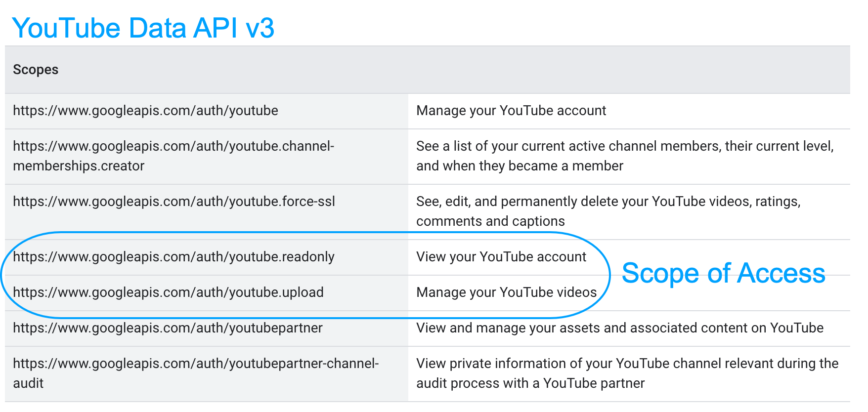Select the youtube.channel-memberships.creator scope URL

tap(174, 156)
